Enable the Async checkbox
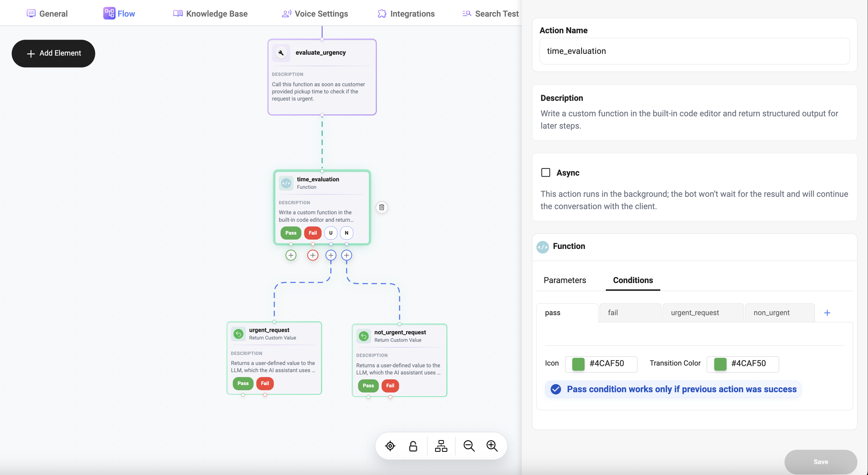 [x=546, y=173]
